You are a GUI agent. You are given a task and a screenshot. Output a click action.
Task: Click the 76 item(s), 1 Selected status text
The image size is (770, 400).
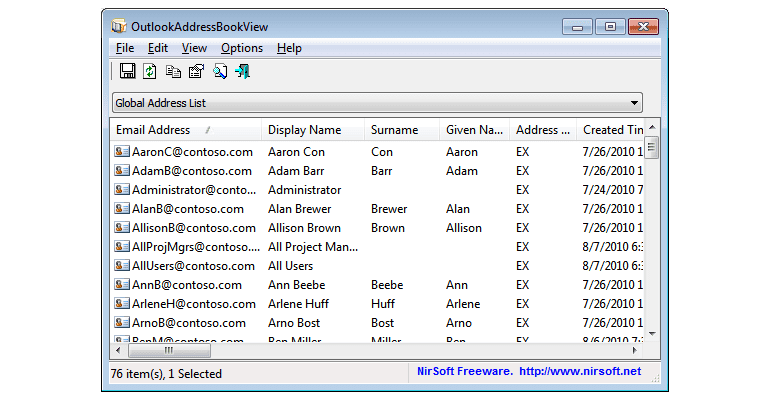point(166,374)
